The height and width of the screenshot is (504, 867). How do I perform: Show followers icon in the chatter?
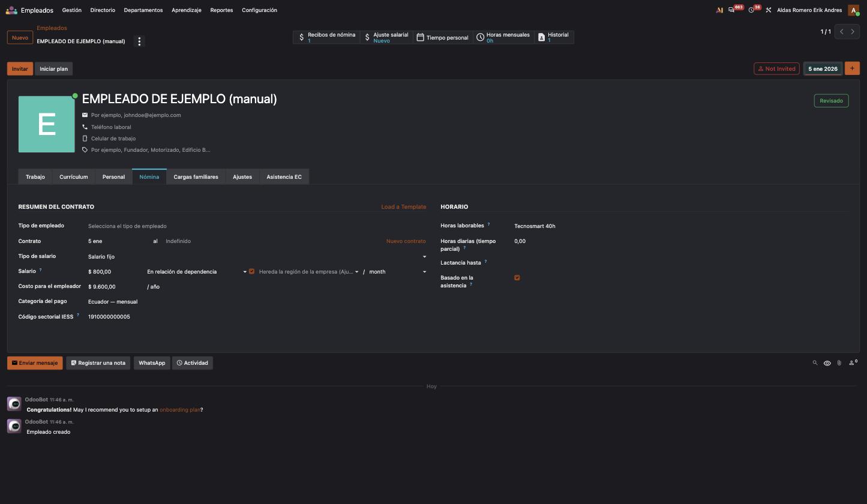(853, 362)
